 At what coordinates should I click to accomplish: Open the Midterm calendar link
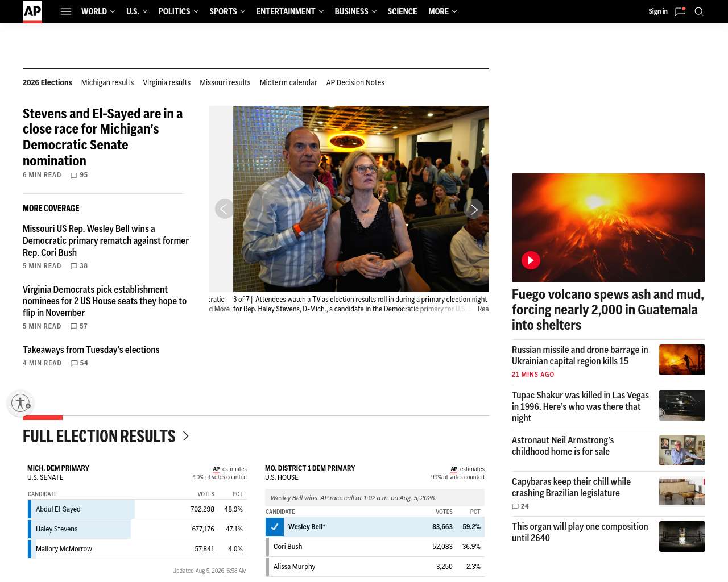[288, 82]
